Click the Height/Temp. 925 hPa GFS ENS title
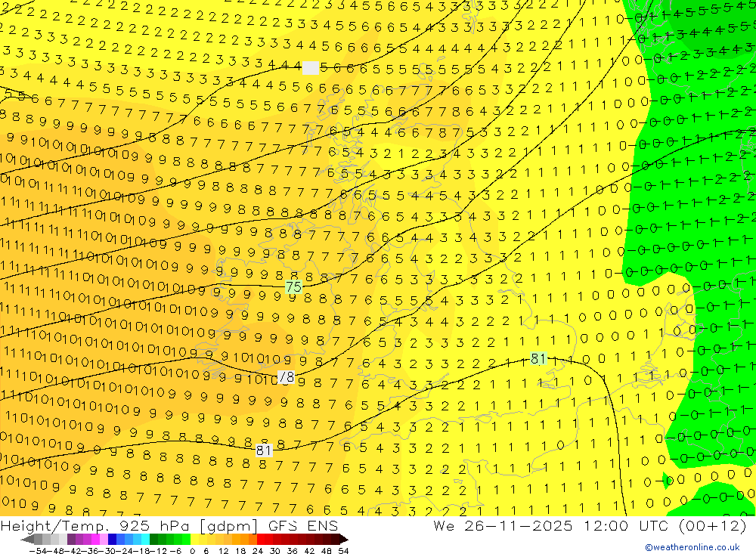The width and height of the screenshot is (756, 554). pyautogui.click(x=169, y=525)
